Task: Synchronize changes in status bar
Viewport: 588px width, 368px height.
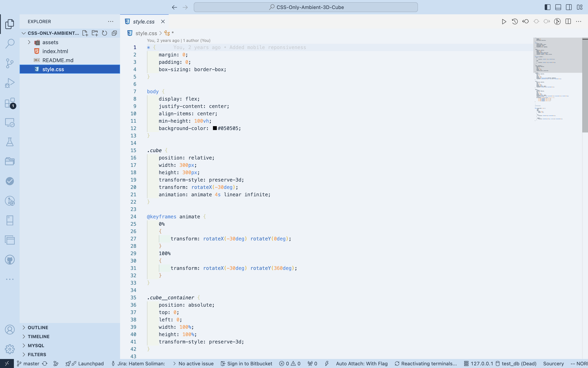Action: [x=45, y=363]
